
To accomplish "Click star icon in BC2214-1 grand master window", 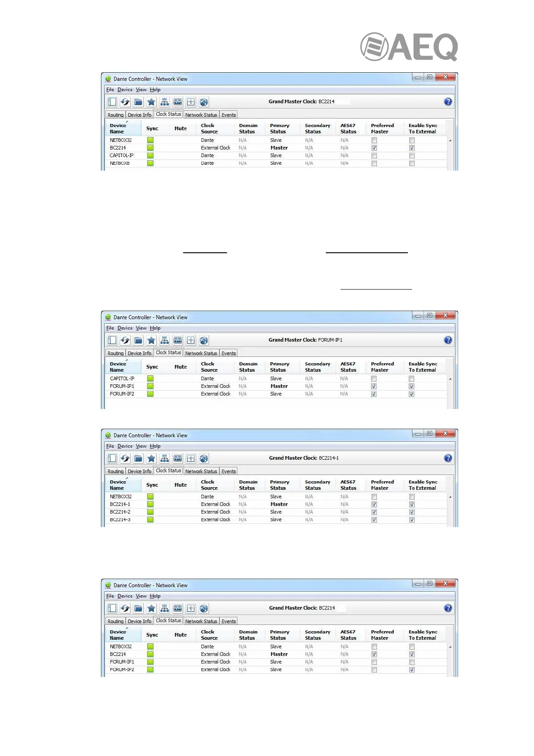I will pyautogui.click(x=151, y=458).
